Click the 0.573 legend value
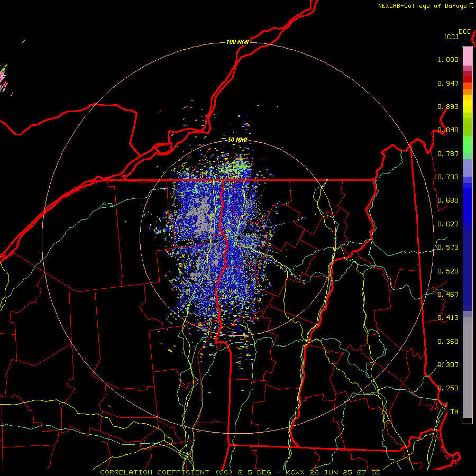 (448, 248)
